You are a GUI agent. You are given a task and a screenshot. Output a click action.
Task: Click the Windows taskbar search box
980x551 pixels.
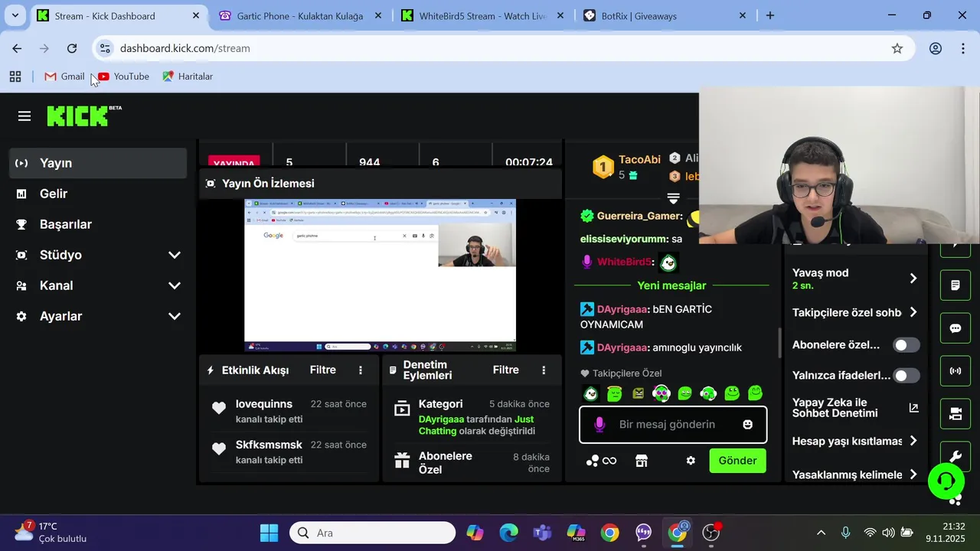(373, 533)
